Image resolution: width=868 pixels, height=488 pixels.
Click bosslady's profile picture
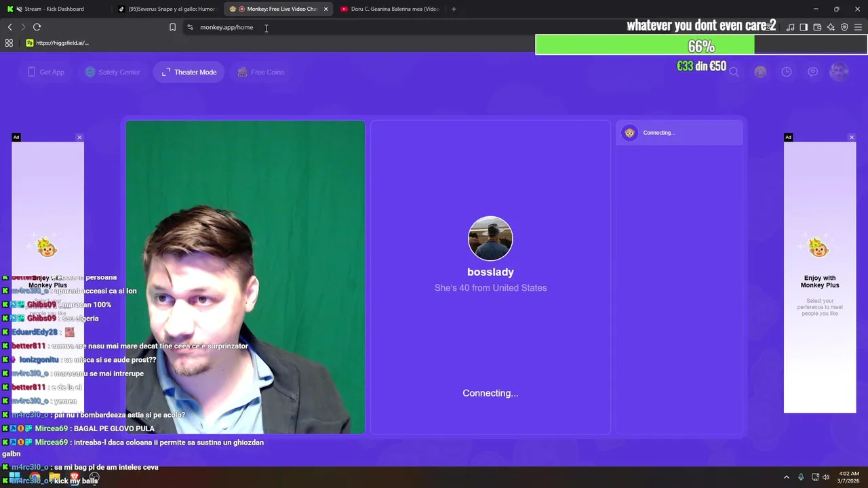[x=490, y=239]
